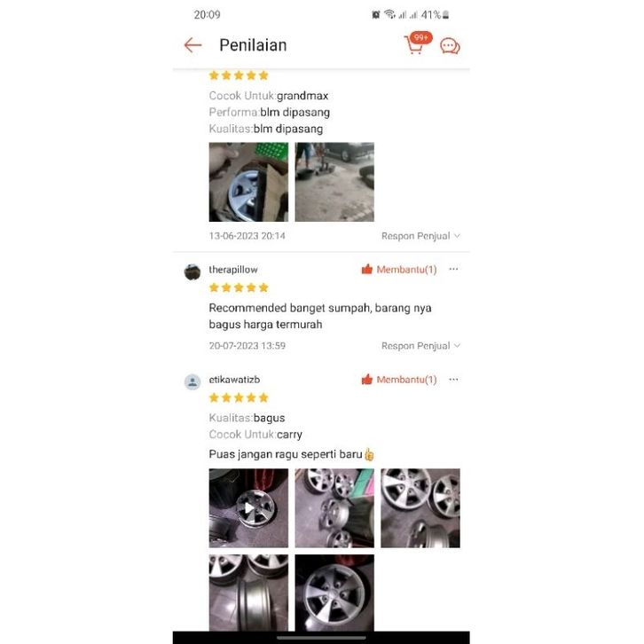Screen dimensions: 644x644
Task: Play the video in etikawatizb's review
Action: pyautogui.click(x=248, y=508)
